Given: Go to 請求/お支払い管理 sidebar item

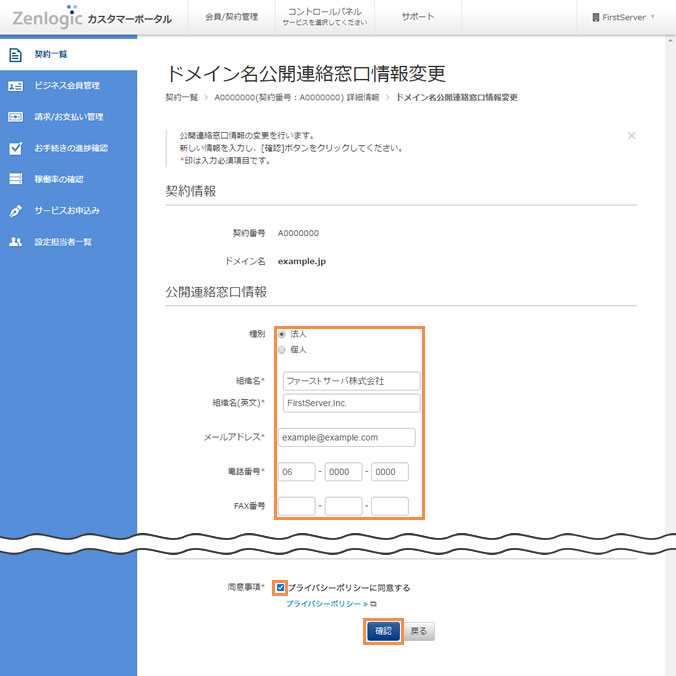Looking at the screenshot, I should pos(69,117).
